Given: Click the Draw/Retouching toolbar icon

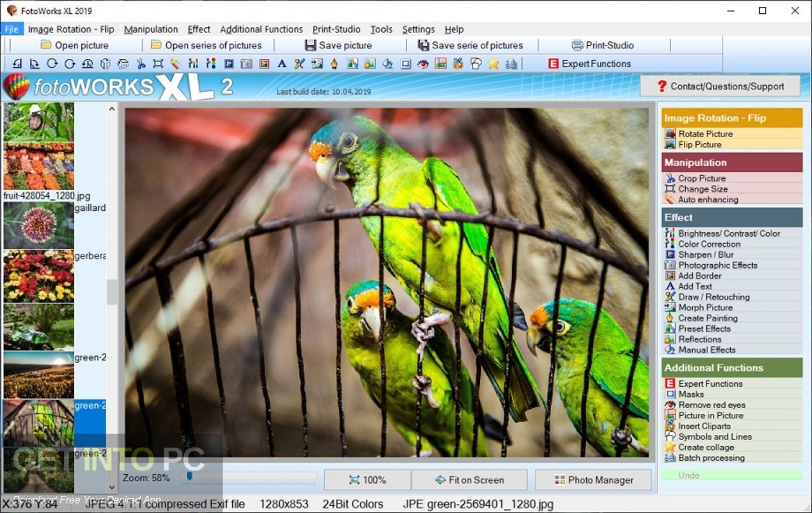Looking at the screenshot, I should [x=299, y=63].
